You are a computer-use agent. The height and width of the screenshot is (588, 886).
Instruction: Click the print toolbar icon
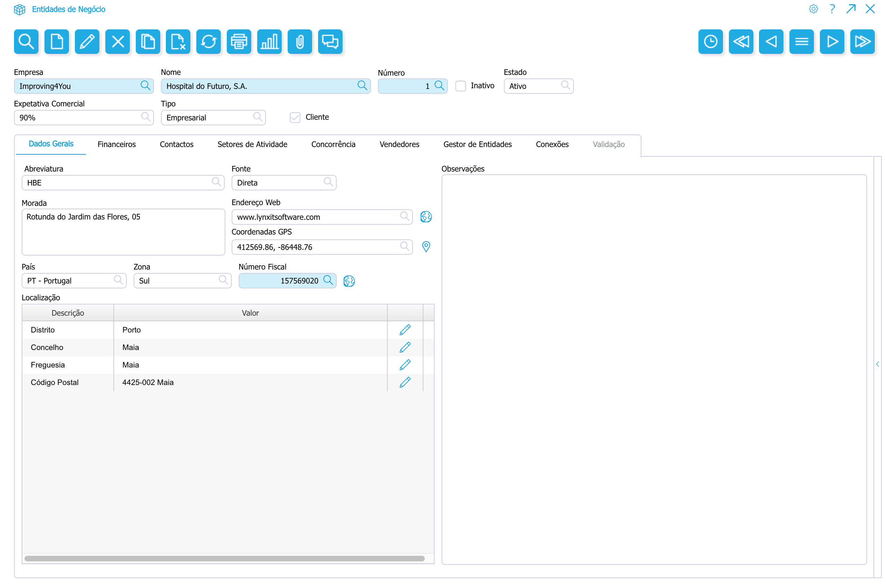coord(239,41)
